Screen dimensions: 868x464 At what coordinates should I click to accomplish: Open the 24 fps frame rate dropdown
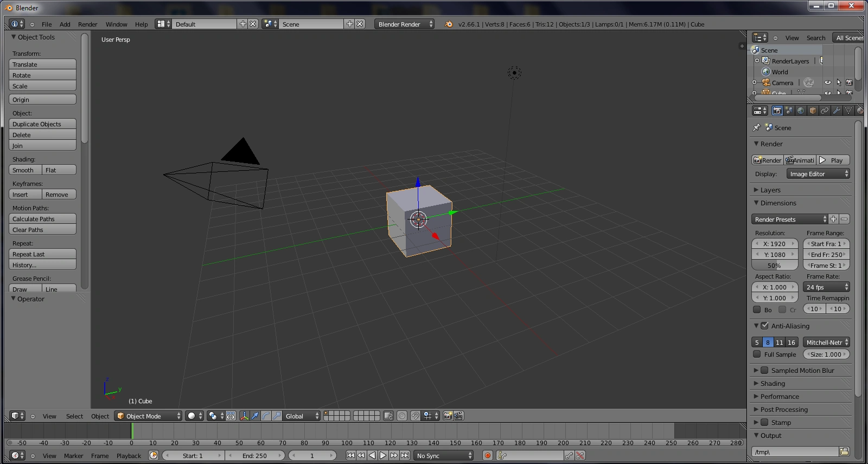click(x=826, y=287)
